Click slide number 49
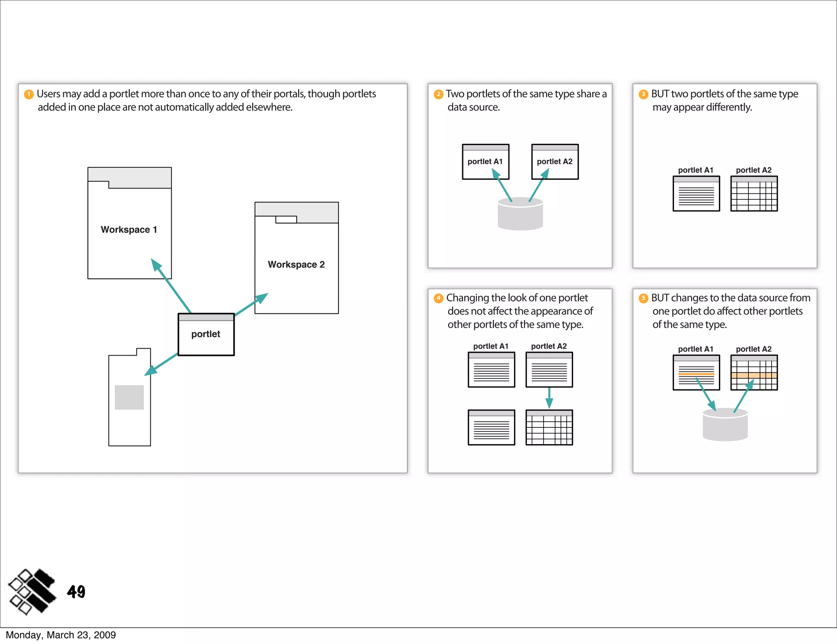The width and height of the screenshot is (837, 644). tap(76, 592)
